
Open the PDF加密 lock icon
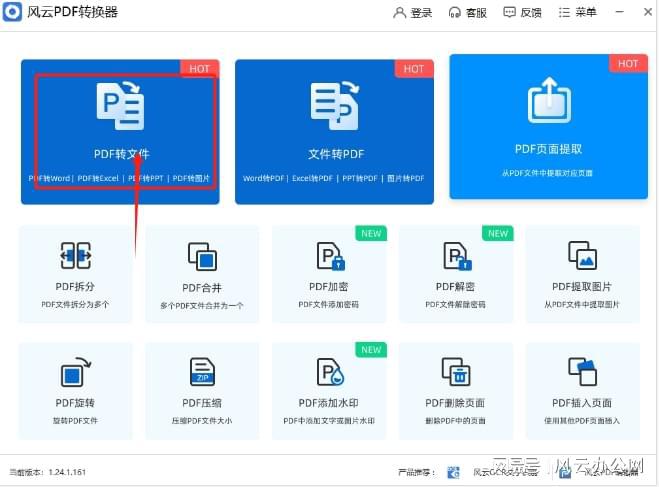click(x=330, y=256)
